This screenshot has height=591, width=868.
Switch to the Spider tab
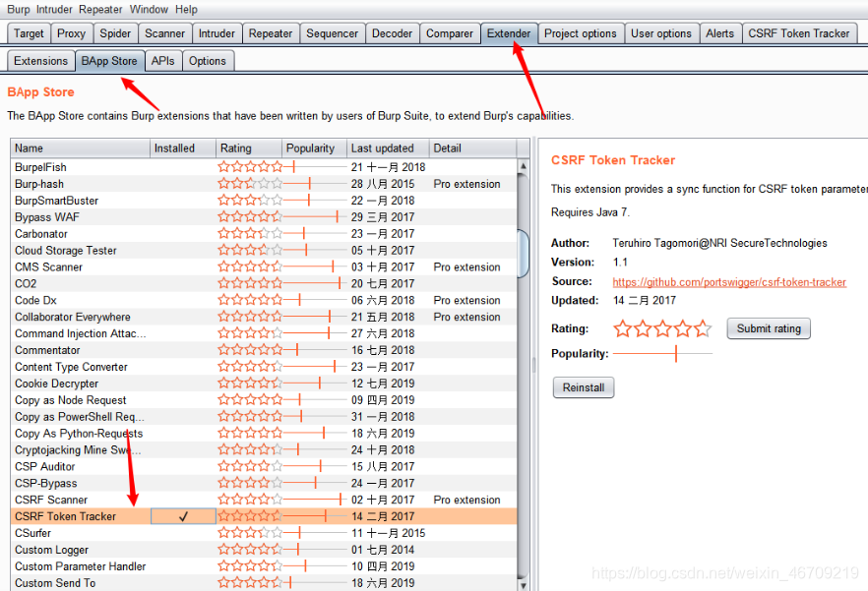pos(115,33)
